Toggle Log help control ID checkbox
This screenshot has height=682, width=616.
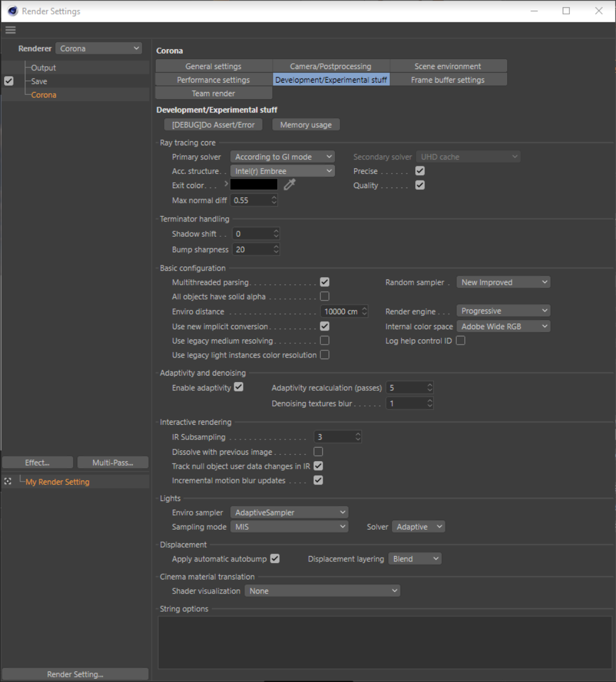coord(461,340)
